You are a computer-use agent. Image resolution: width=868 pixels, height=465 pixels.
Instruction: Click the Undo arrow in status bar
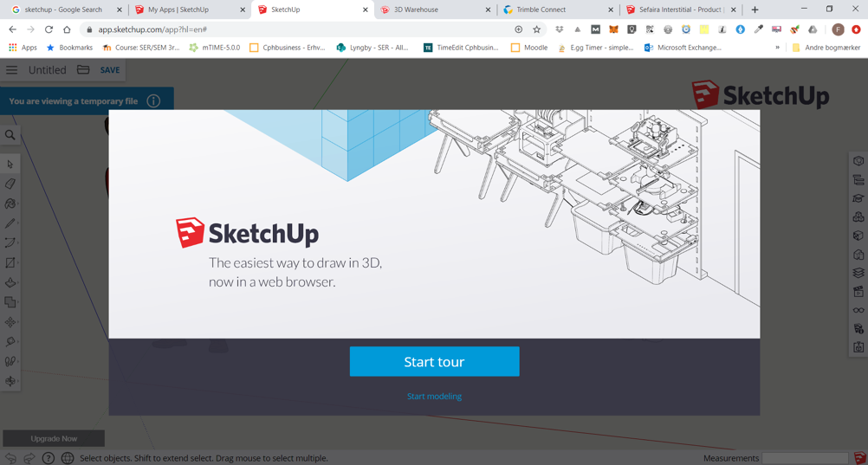pyautogui.click(x=11, y=458)
